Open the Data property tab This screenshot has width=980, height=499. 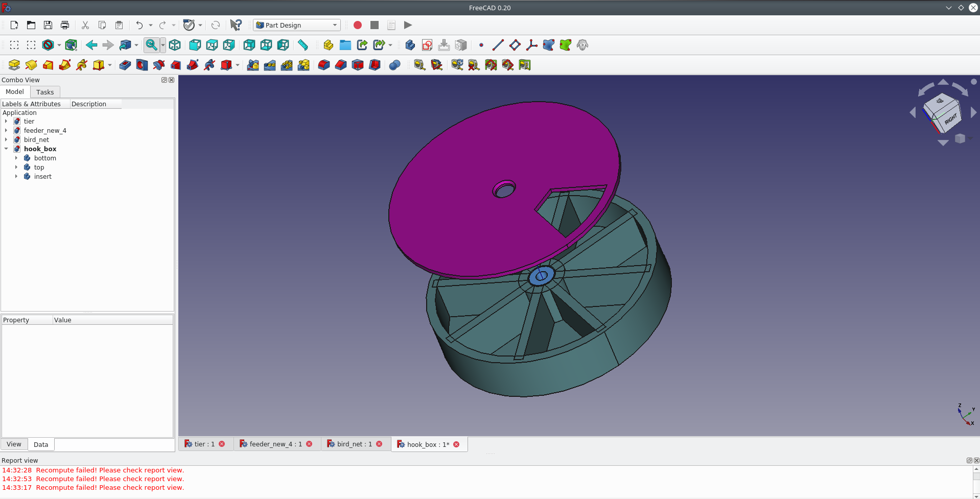[41, 445]
